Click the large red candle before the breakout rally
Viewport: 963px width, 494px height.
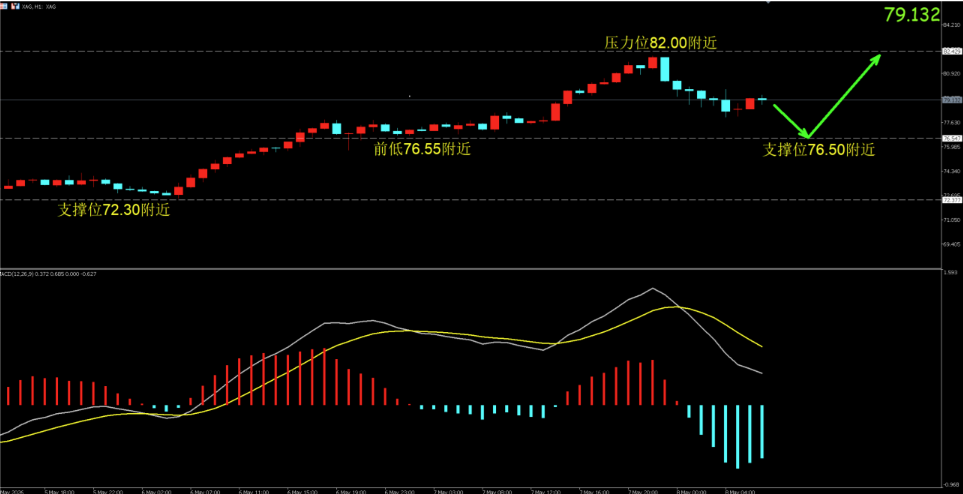coord(555,111)
